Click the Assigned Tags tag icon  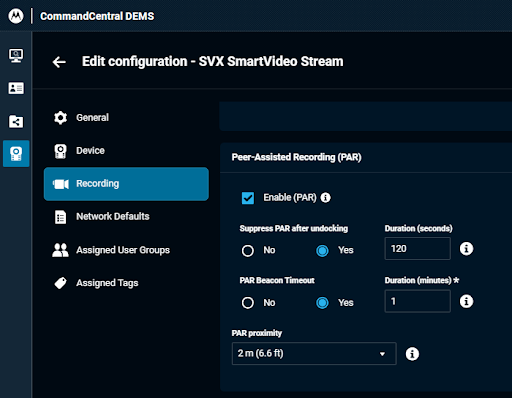(60, 283)
